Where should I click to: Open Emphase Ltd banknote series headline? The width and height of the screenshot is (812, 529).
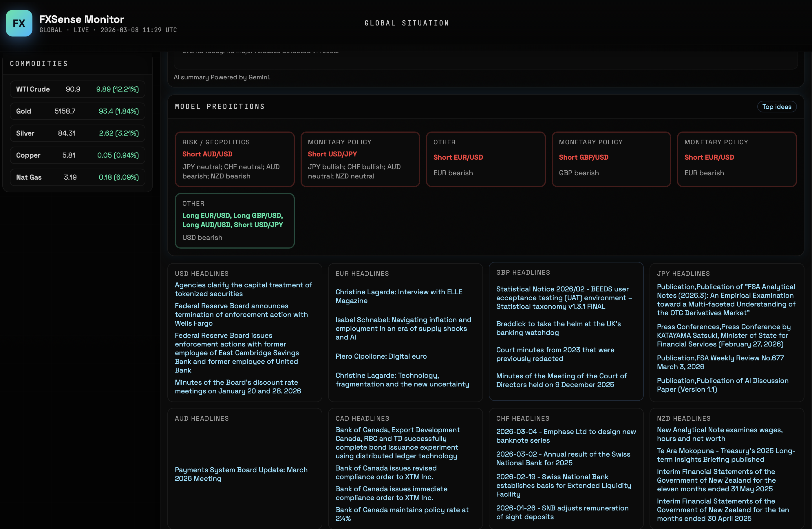click(566, 436)
